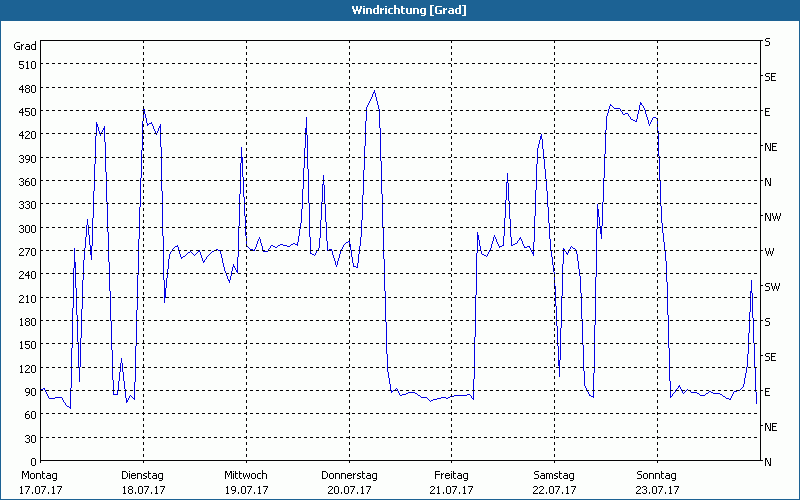Click the 180 y-axis tick label

[26, 322]
